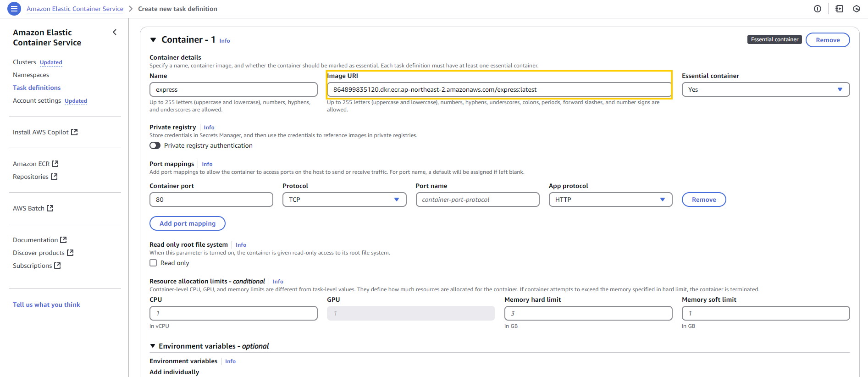The image size is (868, 377).
Task: Open Subscriptions sidebar link
Action: click(32, 266)
